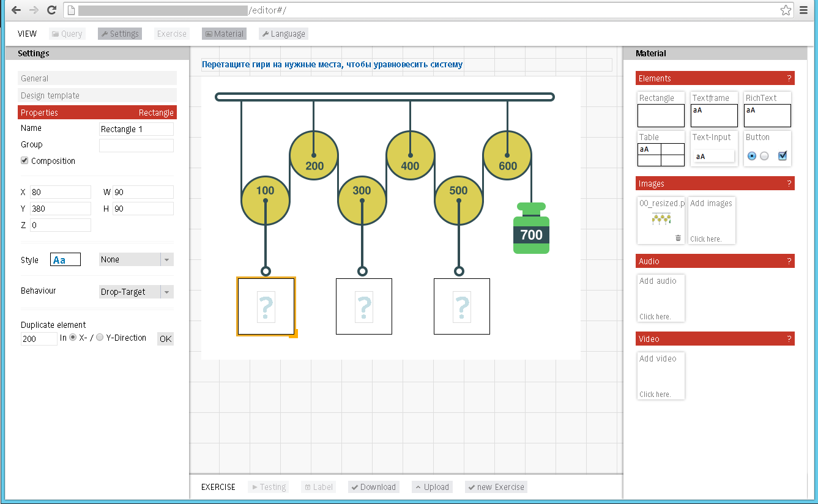Click the H height field
Screen dimensions: 818x504
coord(143,209)
